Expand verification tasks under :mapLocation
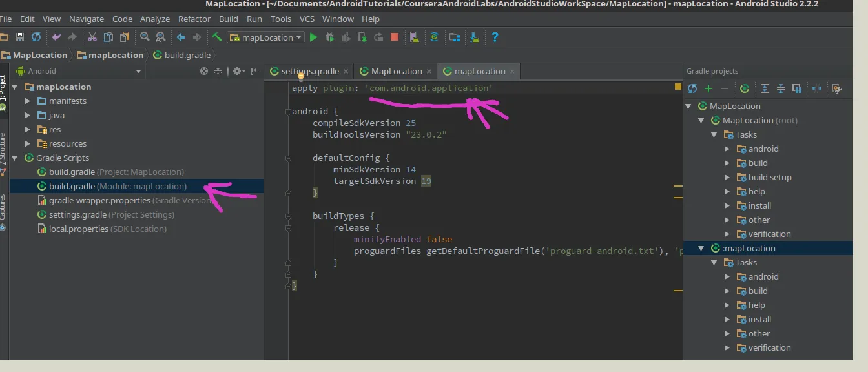 pos(727,347)
